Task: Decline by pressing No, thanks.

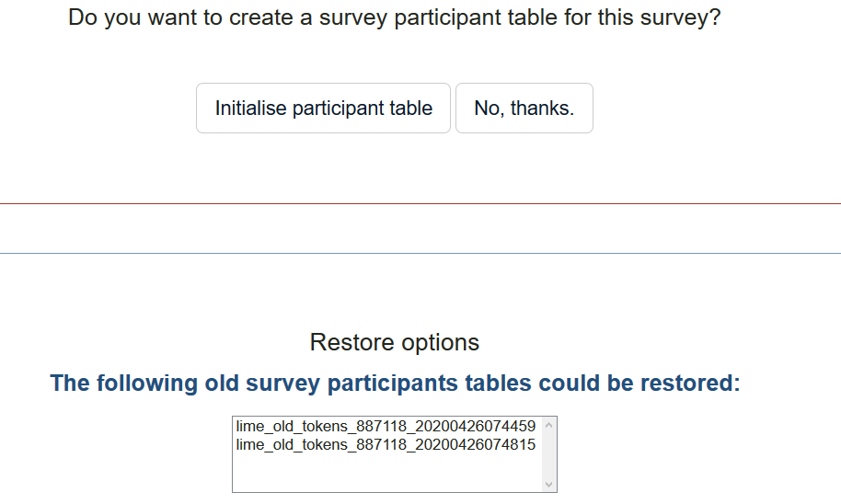Action: (524, 109)
